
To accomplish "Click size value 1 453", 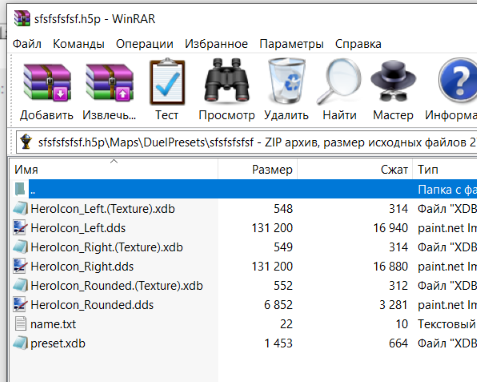I will click(278, 343).
